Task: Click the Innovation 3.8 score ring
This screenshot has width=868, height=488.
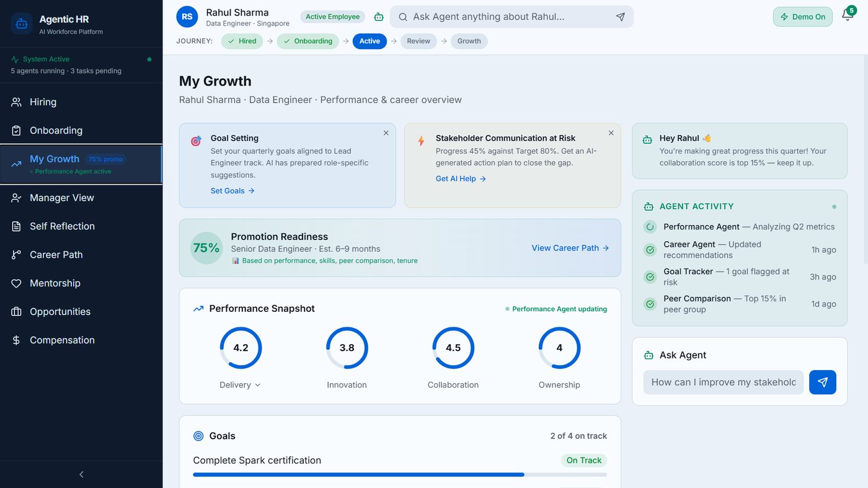Action: click(x=347, y=348)
